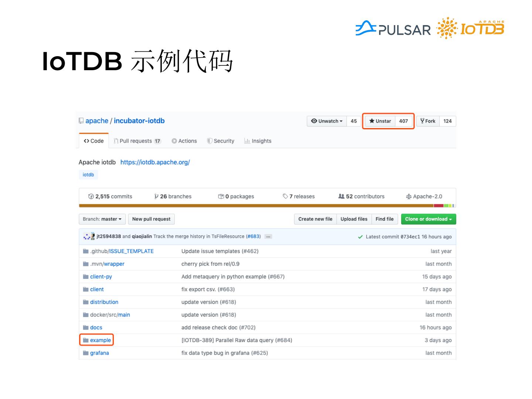Viewport: 532px width, 399px height.
Task: Click the folder icon next to docs
Action: point(86,328)
